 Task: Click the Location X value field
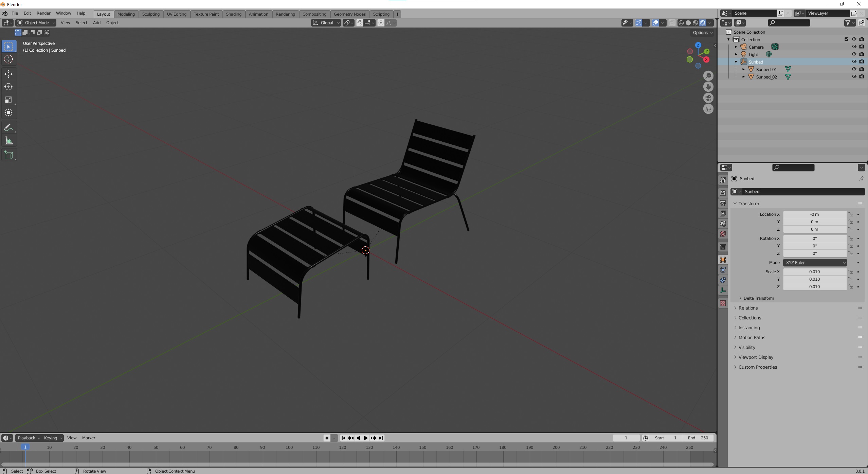814,214
